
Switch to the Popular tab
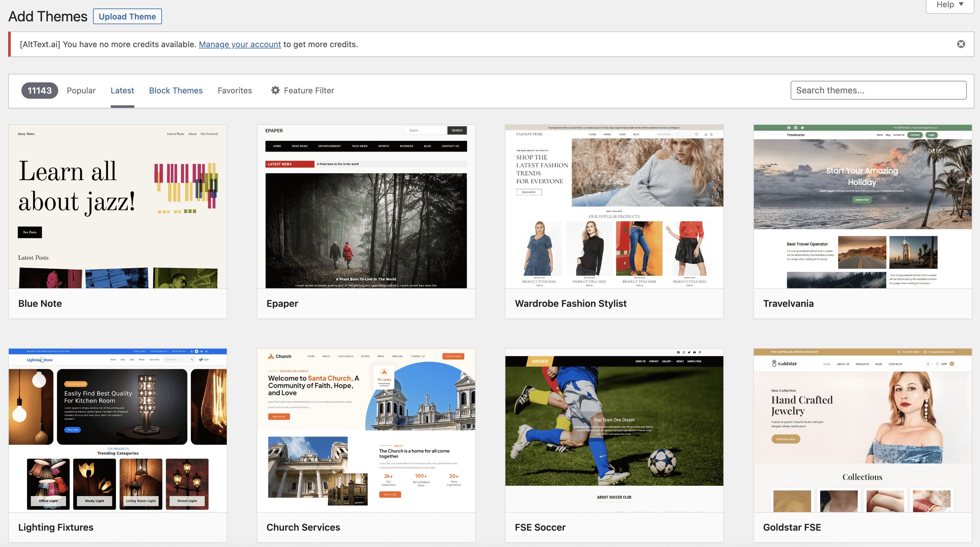81,90
